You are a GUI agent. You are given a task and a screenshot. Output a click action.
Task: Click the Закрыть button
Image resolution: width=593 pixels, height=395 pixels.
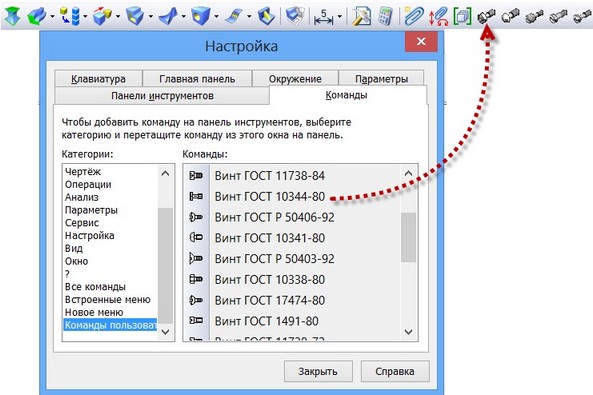(x=318, y=371)
